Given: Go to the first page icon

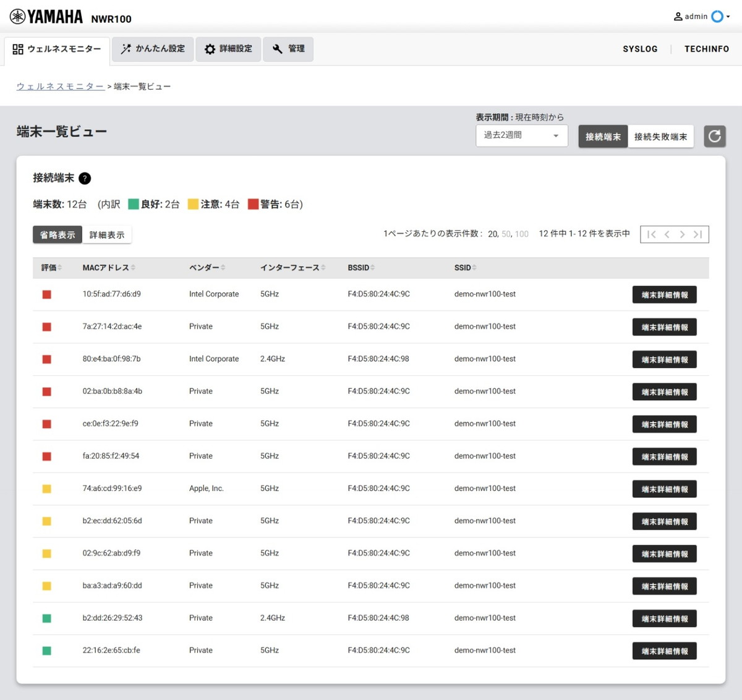Looking at the screenshot, I should [651, 234].
